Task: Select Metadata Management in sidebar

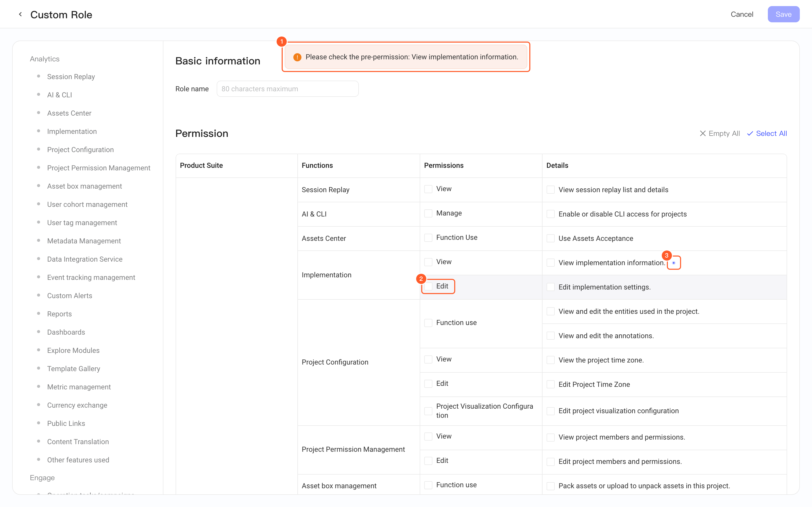Action: (x=84, y=241)
